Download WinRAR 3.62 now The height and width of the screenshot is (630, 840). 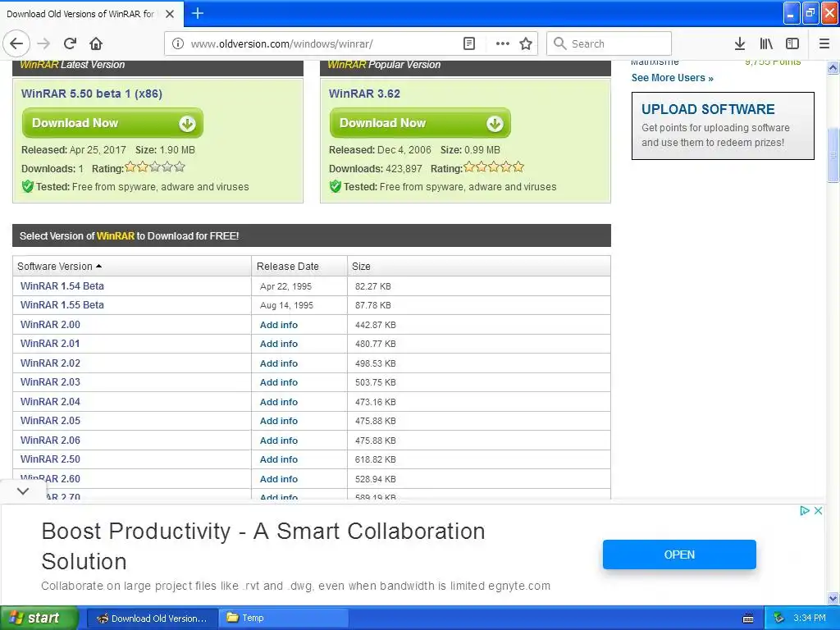click(420, 123)
